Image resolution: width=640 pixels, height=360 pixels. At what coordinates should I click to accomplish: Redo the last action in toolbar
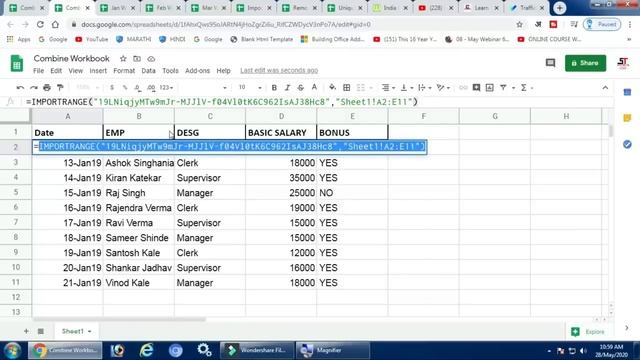click(33, 88)
